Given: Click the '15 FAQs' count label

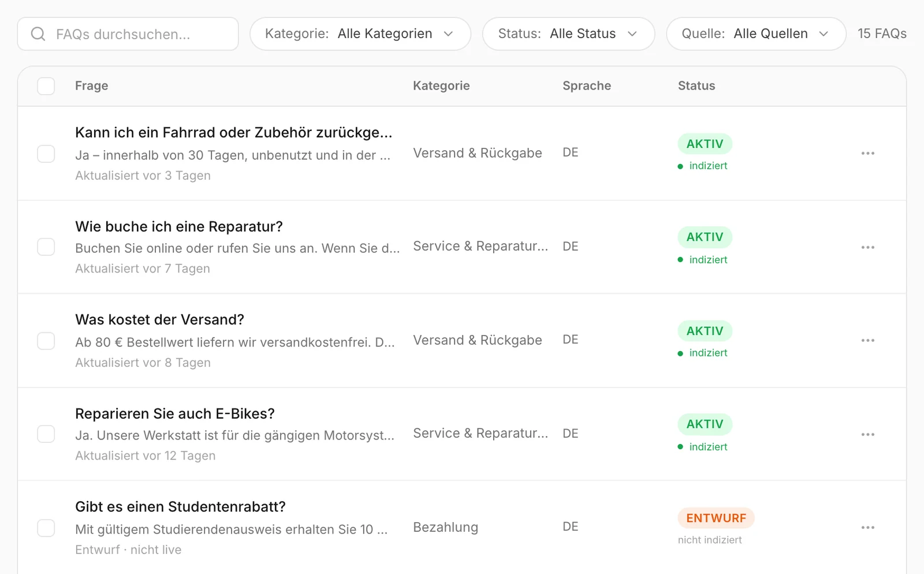Looking at the screenshot, I should click(882, 34).
